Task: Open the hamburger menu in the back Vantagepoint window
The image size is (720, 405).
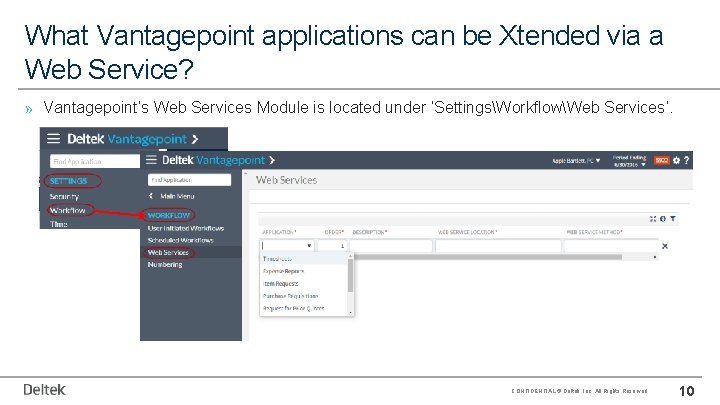Action: [x=53, y=139]
